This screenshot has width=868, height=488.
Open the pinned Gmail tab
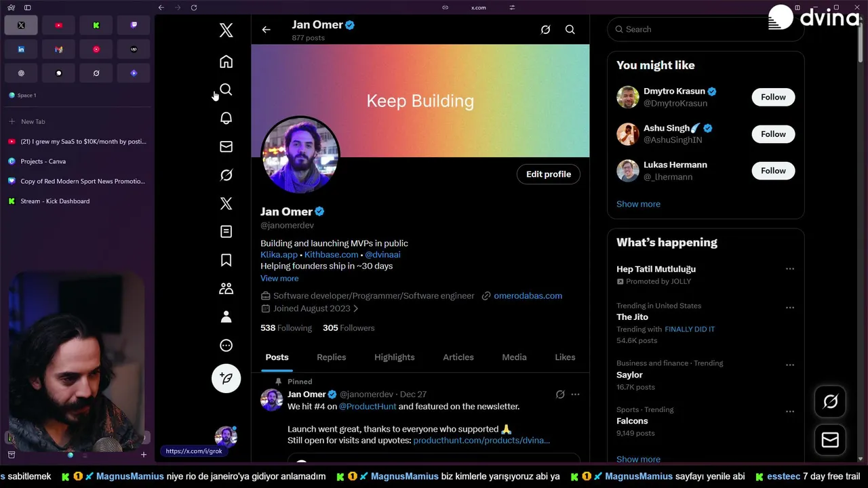(x=58, y=49)
